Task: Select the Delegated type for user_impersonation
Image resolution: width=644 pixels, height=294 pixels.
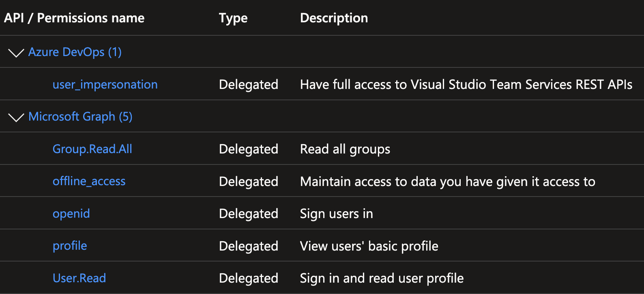Action: (248, 84)
